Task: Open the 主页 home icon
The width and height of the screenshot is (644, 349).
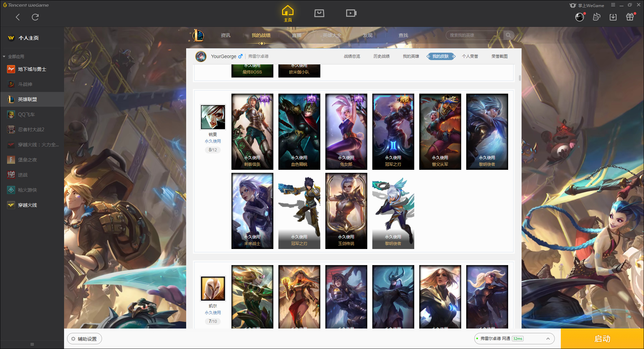Action: 288,14
